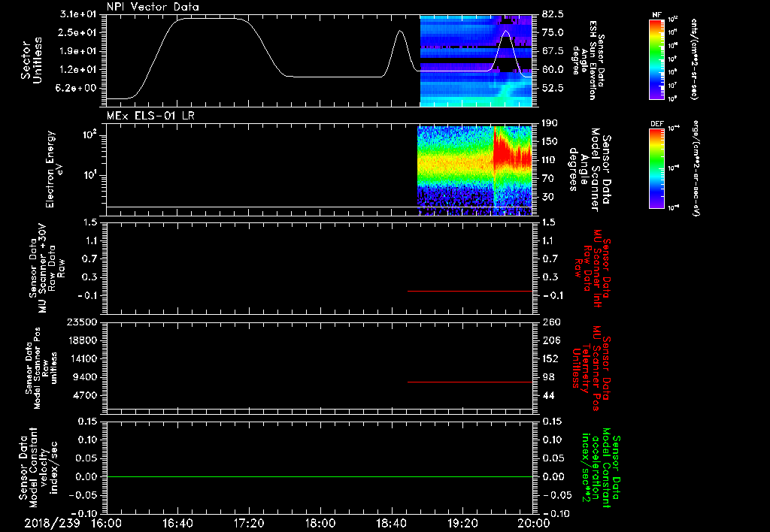770x532 pixels.
Task: Click the red line in MU Scanner Pos panel
Action: (x=470, y=382)
